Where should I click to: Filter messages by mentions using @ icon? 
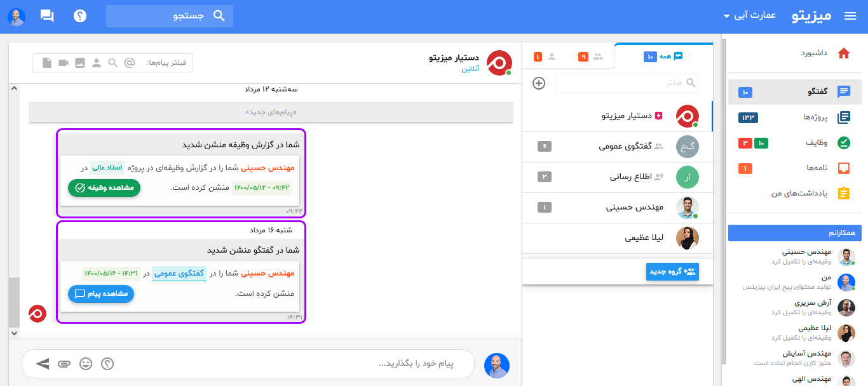[x=130, y=63]
